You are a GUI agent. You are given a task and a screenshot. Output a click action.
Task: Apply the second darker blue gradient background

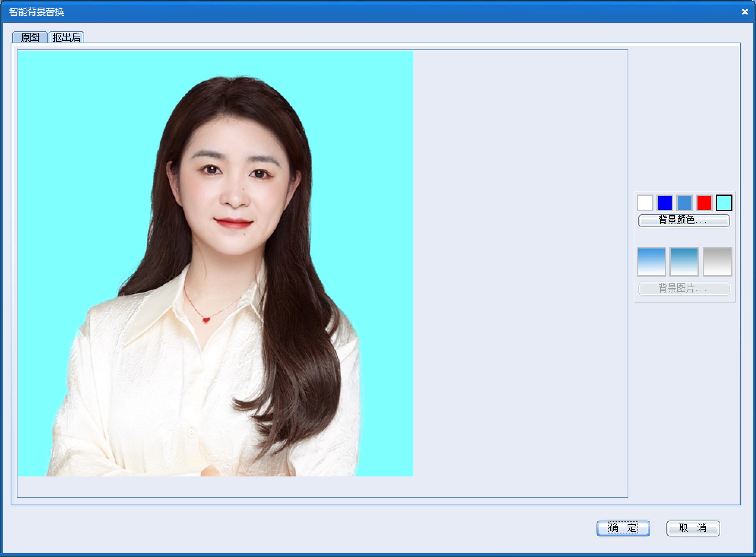[684, 261]
